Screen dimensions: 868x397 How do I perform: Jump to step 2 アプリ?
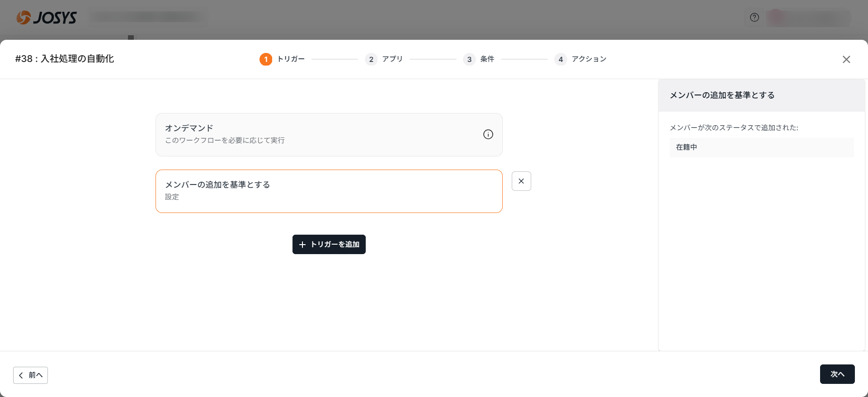384,59
